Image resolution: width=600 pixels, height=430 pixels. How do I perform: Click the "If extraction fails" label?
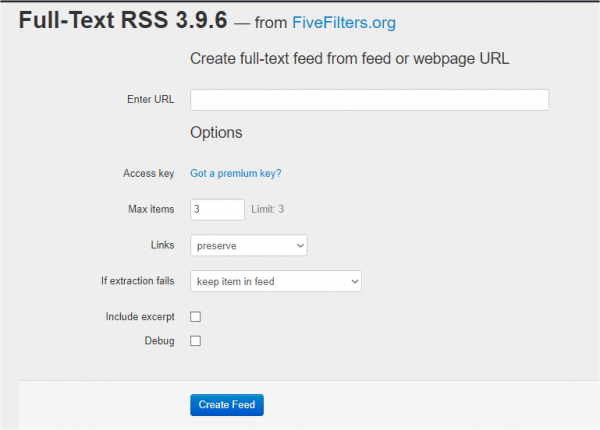click(131, 282)
